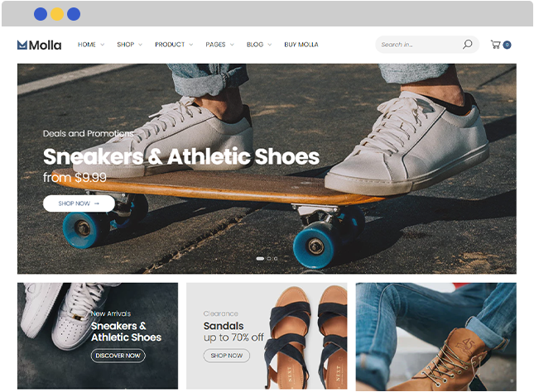Click the third blue window dot

pos(74,14)
